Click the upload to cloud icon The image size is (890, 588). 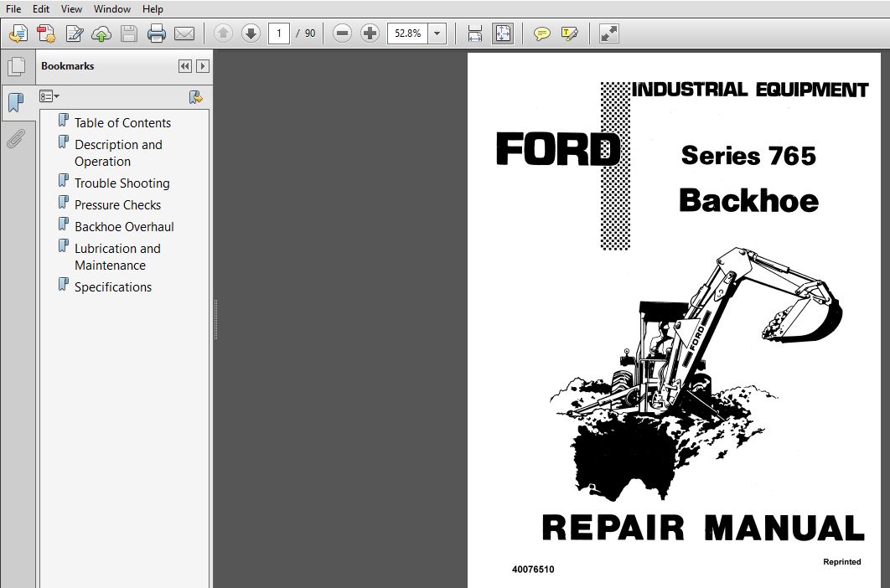point(101,34)
